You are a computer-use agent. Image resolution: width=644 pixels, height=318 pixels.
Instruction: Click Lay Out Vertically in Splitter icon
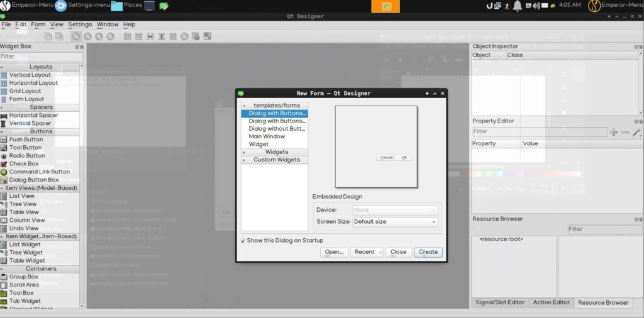pos(162,36)
